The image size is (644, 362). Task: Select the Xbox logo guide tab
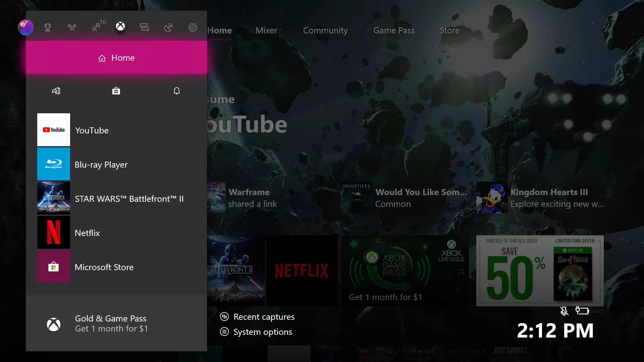point(120,26)
